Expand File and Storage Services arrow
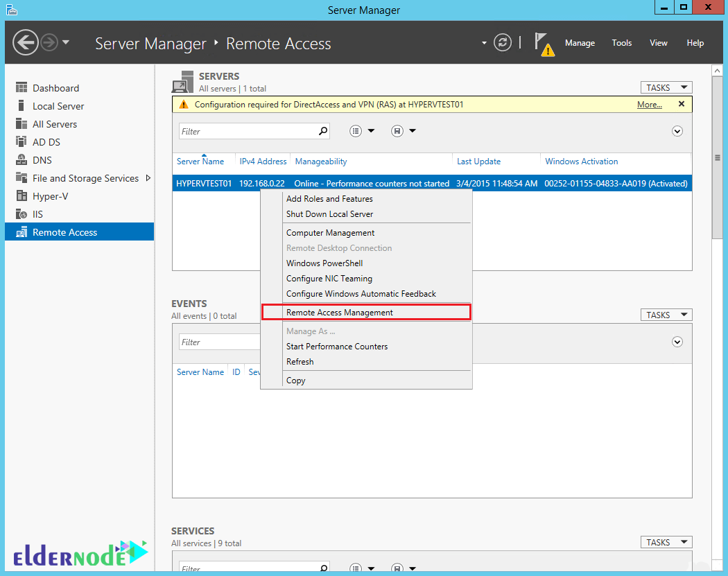728x576 pixels. (148, 177)
